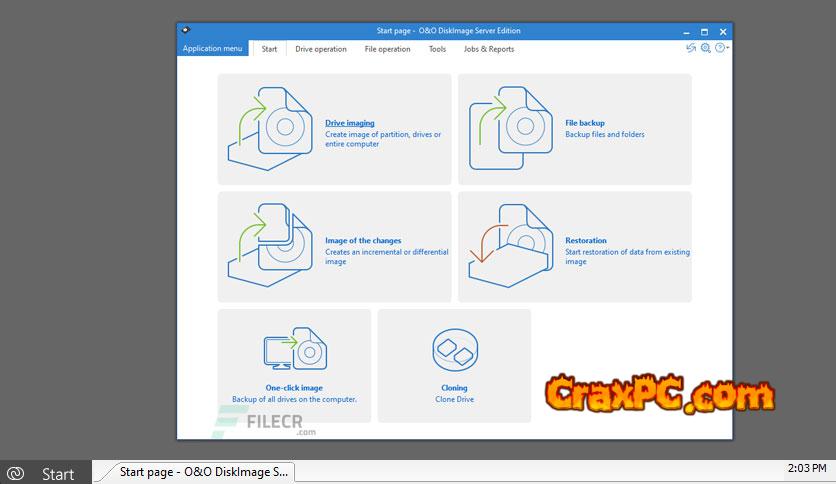Select the Cloning title link
The height and width of the screenshot is (484, 836).
point(454,388)
